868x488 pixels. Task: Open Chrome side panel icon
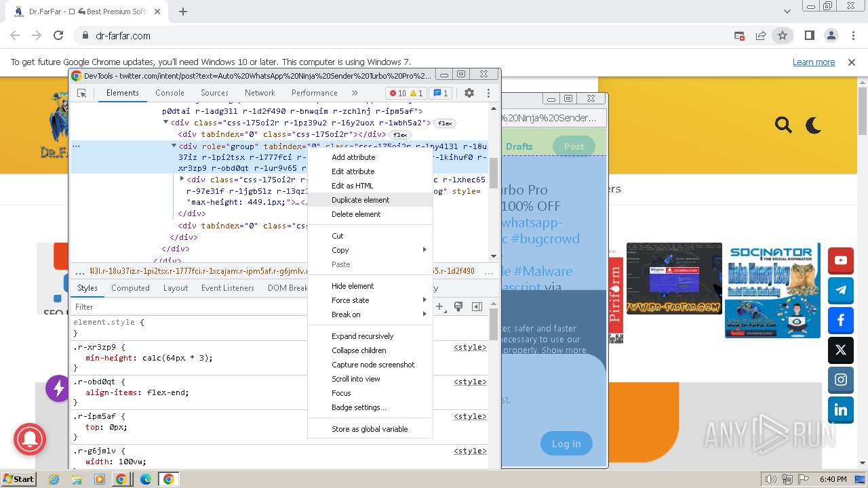(809, 35)
